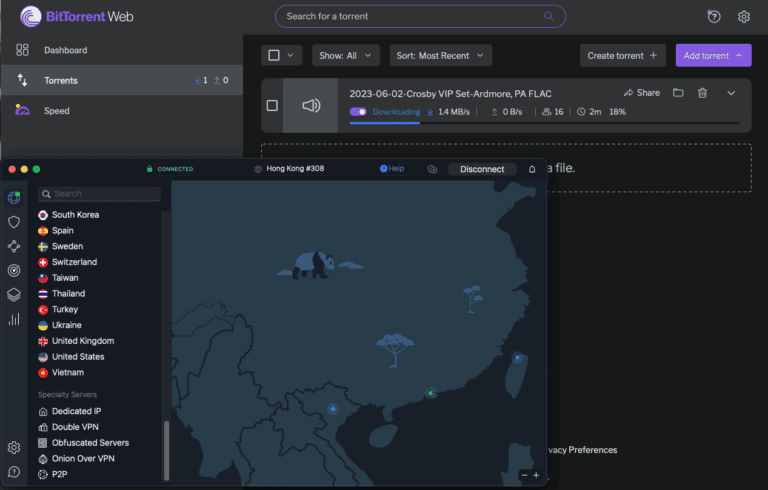Screen dimensions: 768x490
Task: Open the NordVPN Threat Protection shield icon
Action: tap(14, 222)
